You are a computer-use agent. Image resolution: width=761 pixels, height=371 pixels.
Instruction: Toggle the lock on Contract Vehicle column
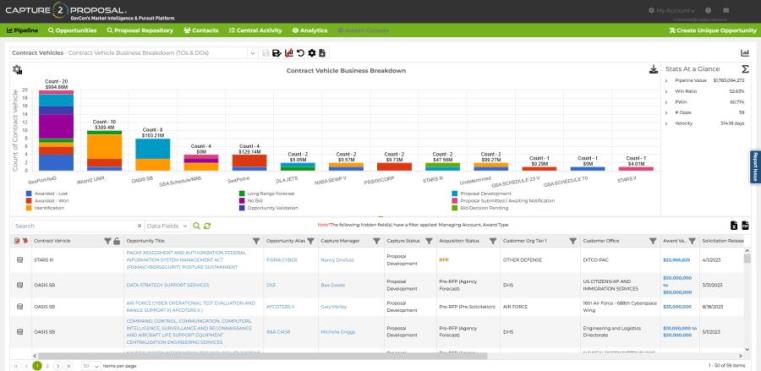pos(116,241)
